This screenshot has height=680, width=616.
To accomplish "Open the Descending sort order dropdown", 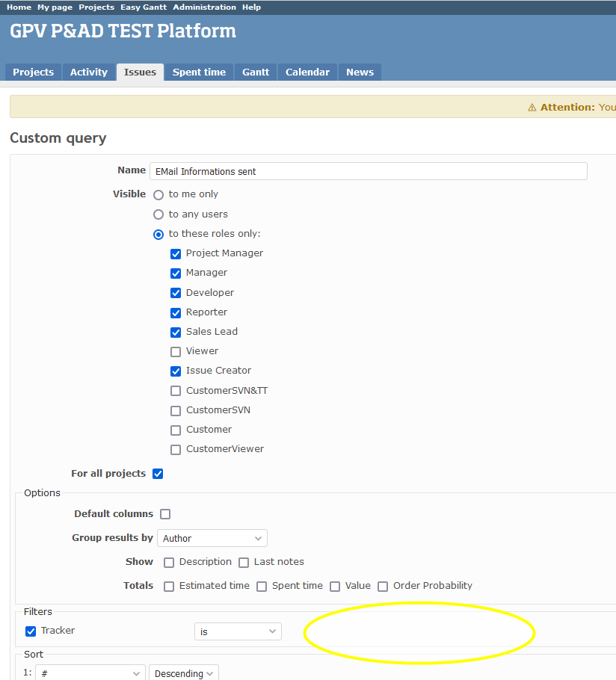I will point(184,673).
